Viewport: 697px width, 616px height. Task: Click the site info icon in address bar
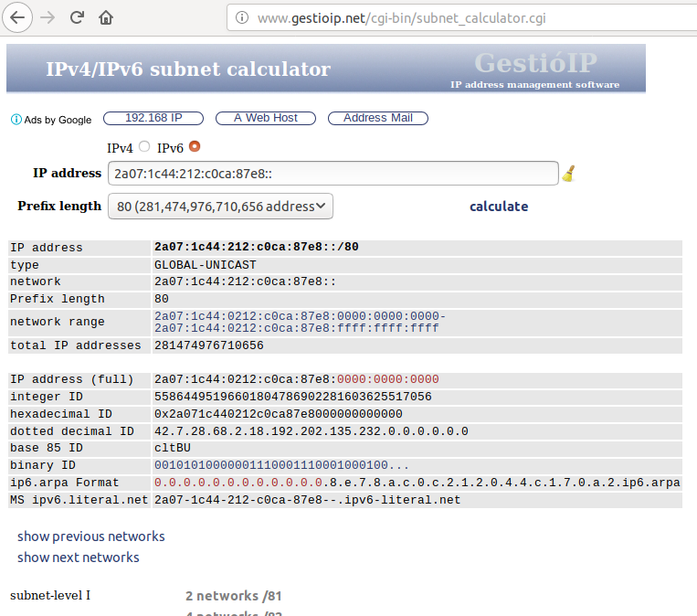point(242,17)
